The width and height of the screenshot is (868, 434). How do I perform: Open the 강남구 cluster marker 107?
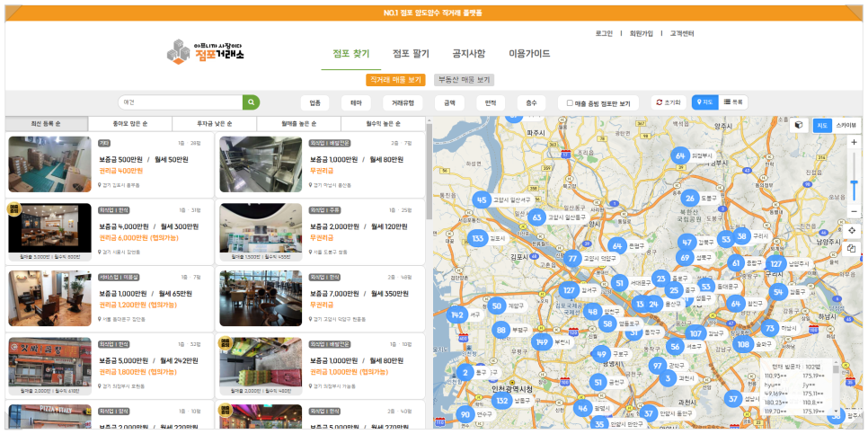coord(695,333)
